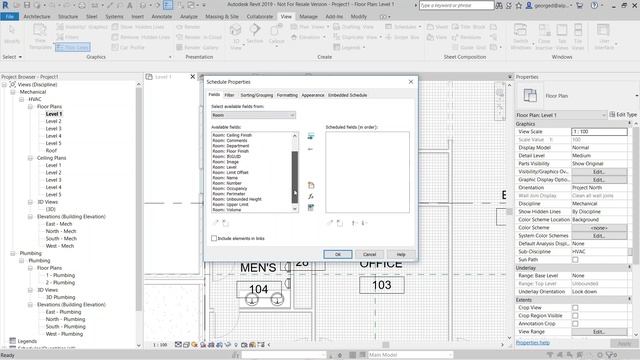Open the Floor Plan: Level 1 selector dropdown
Screen dimensions: 640x360
(561, 115)
